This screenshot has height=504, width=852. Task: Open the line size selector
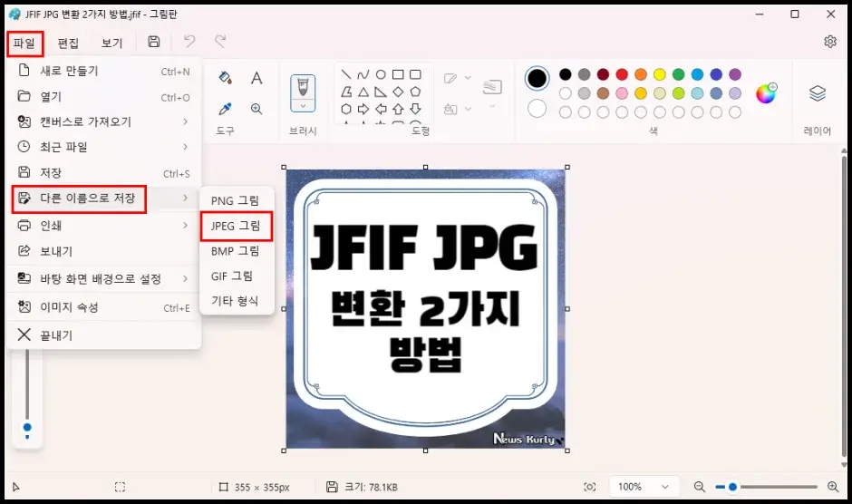click(492, 92)
